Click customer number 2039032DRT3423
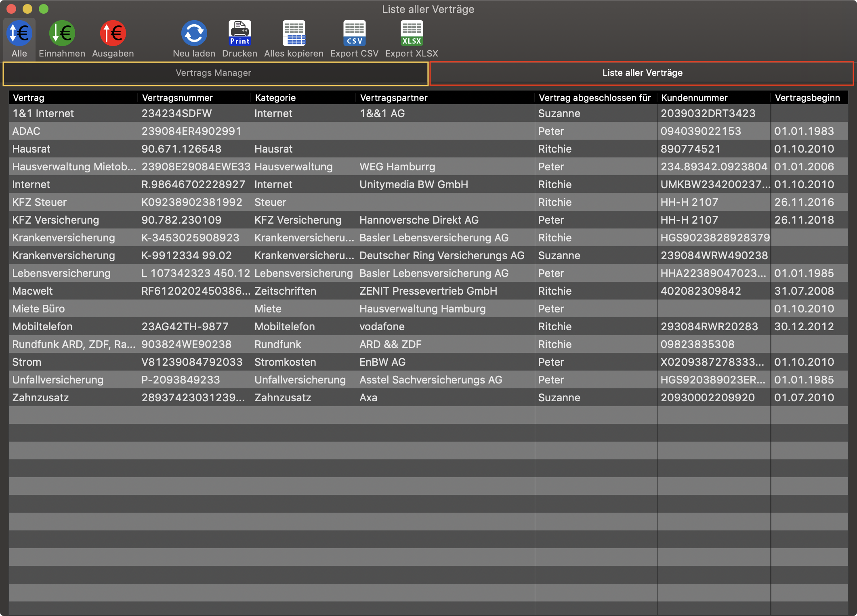 coord(708,113)
